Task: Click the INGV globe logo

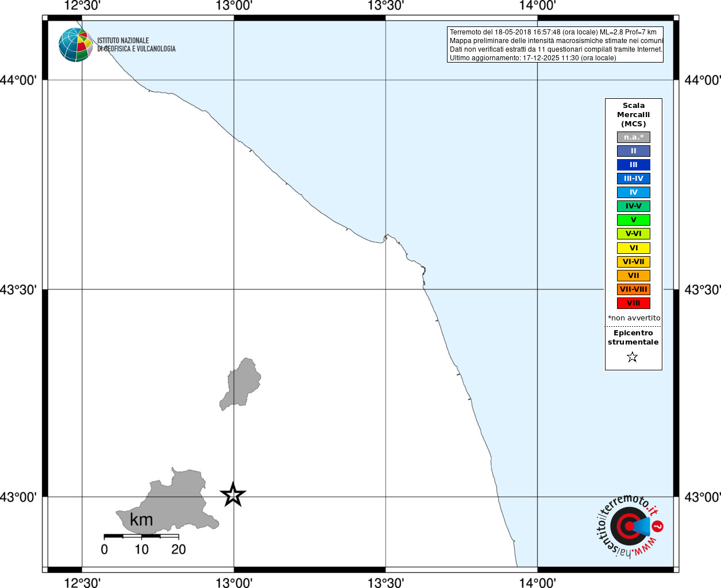Action: [75, 45]
